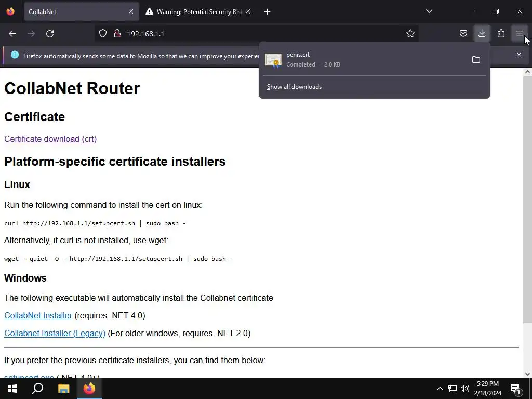532x399 pixels.
Task: Open tracking protection shield icon
Action: pyautogui.click(x=103, y=34)
